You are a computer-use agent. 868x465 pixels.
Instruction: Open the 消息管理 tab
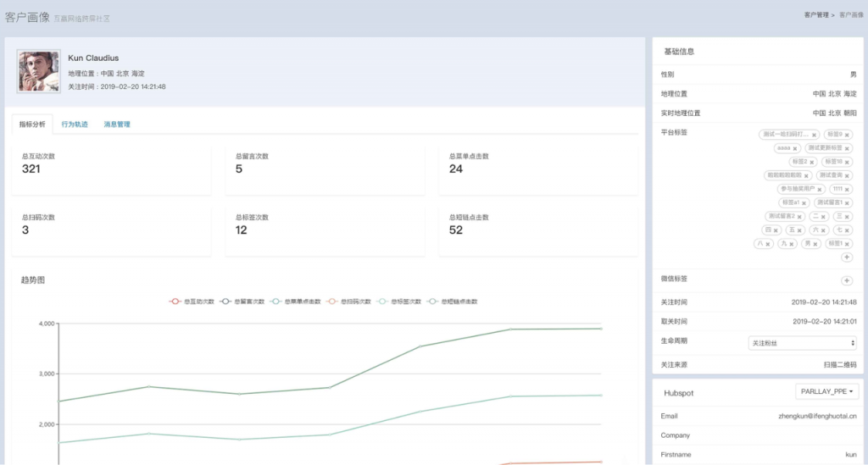(x=117, y=125)
